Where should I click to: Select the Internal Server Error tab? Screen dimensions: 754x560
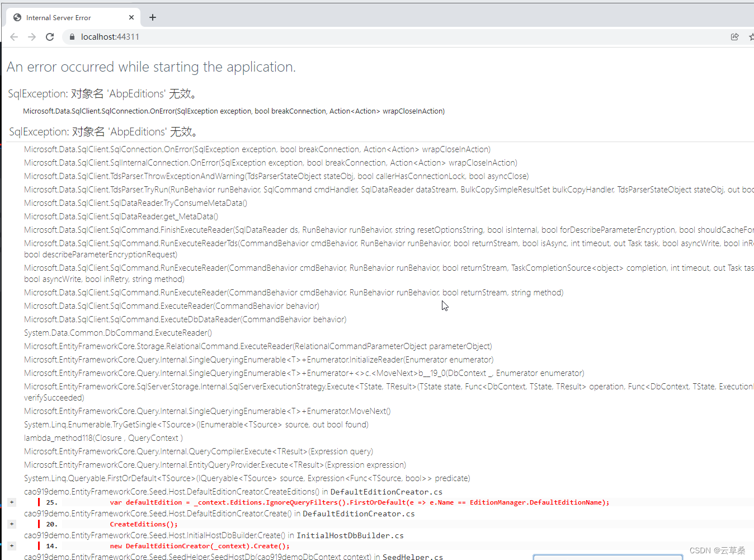(x=73, y=17)
